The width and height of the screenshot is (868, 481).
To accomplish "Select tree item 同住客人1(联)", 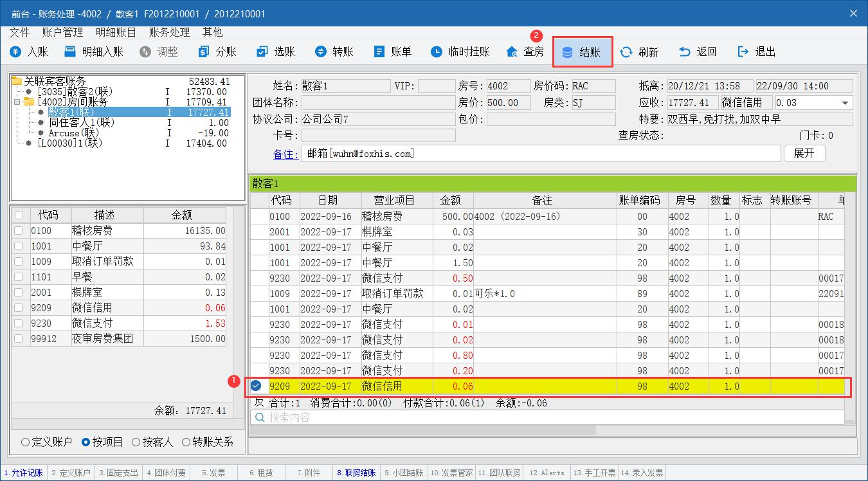I will pyautogui.click(x=82, y=122).
